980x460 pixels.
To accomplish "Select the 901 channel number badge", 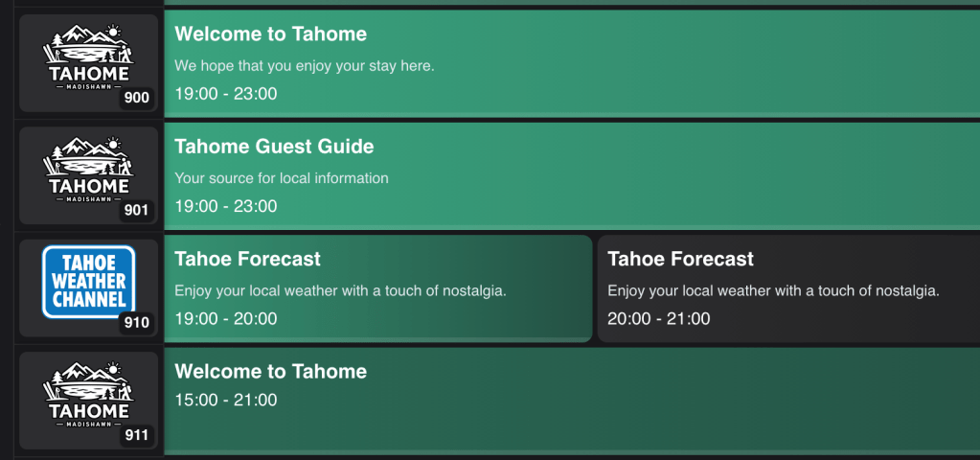I will click(x=137, y=210).
